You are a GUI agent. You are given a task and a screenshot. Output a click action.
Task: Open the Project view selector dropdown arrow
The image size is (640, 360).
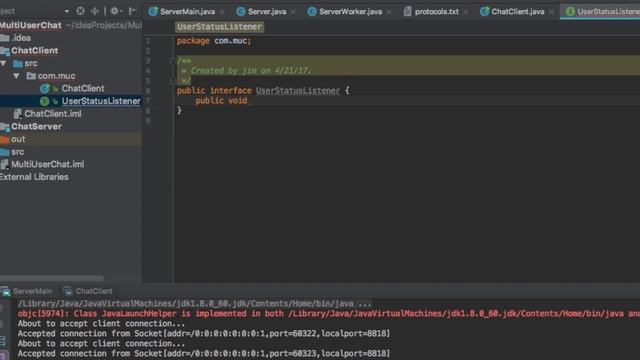point(67,11)
